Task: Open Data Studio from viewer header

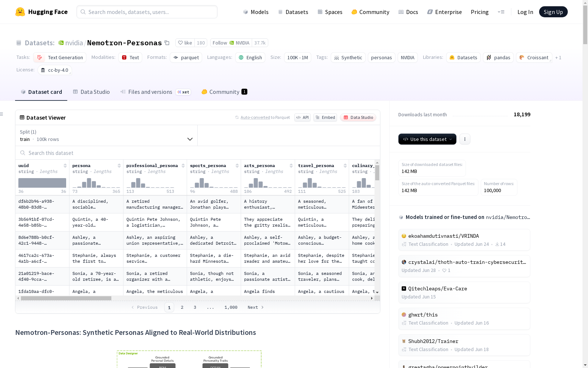Action: point(358,117)
